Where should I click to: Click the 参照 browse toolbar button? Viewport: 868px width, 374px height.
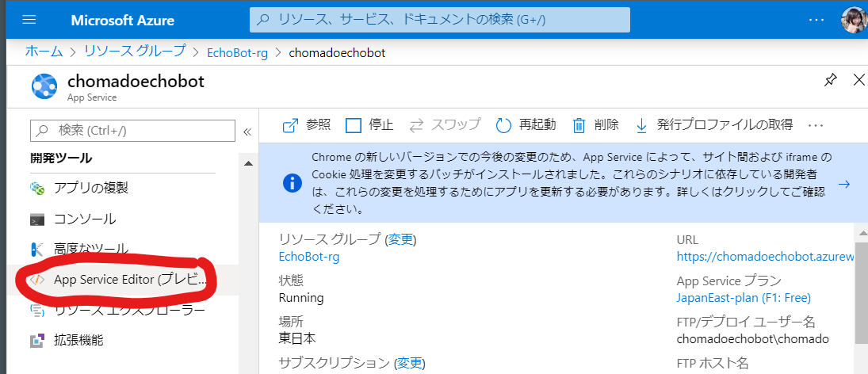point(307,125)
